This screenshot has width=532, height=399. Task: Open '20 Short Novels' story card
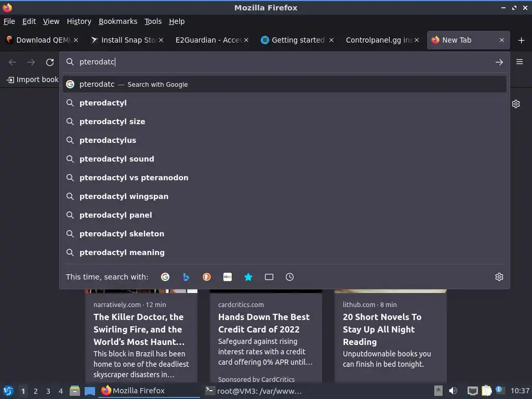click(391, 336)
